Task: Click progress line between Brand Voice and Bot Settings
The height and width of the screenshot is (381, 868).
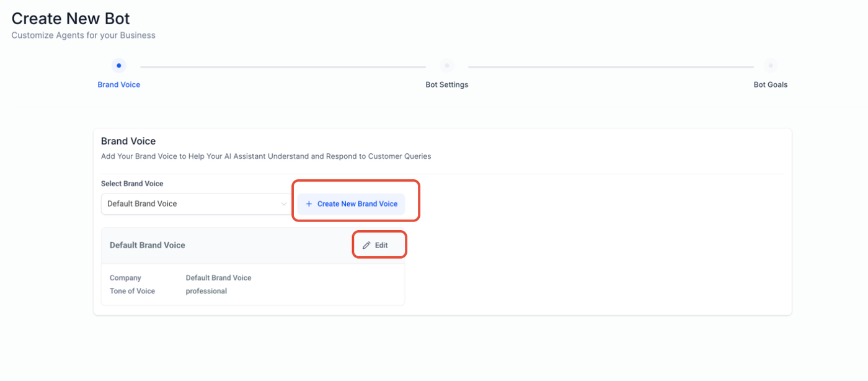Action: tap(283, 66)
